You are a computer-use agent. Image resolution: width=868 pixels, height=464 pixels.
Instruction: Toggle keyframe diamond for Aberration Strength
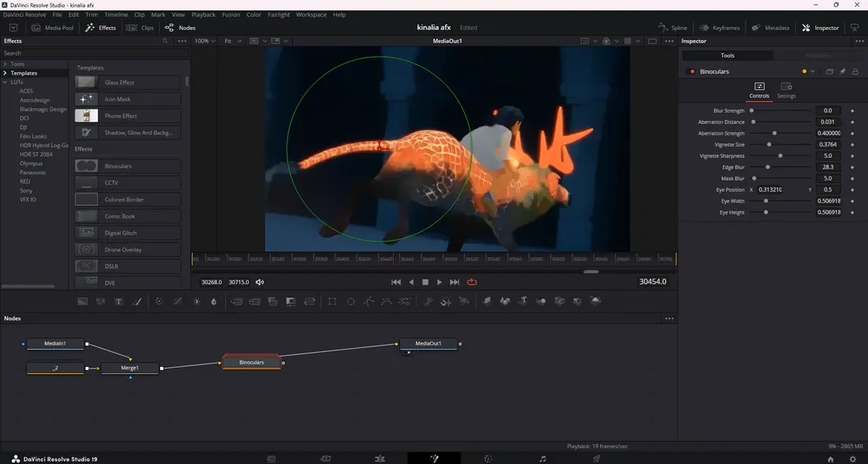tap(852, 133)
